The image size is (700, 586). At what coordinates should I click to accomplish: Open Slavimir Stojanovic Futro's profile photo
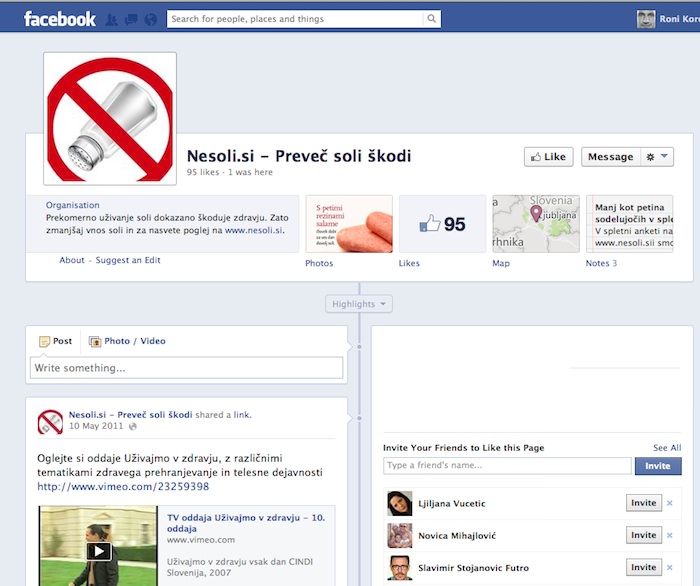pyautogui.click(x=400, y=568)
